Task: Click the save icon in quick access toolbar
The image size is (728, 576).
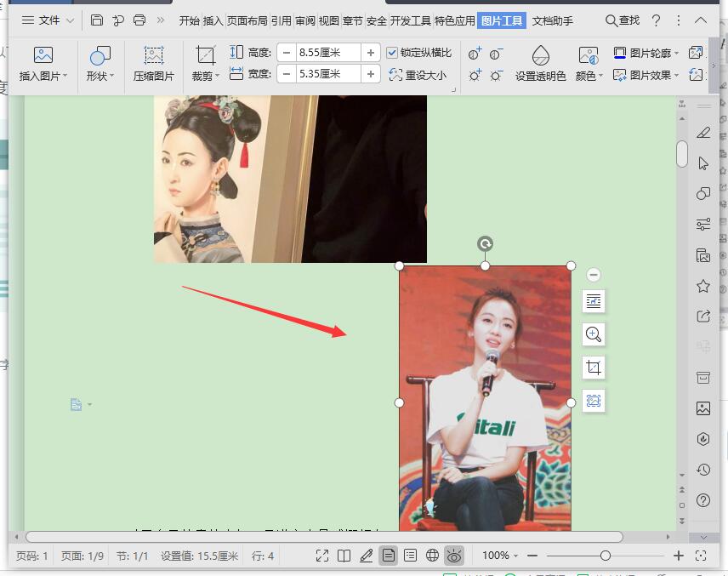Action: pyautogui.click(x=97, y=20)
